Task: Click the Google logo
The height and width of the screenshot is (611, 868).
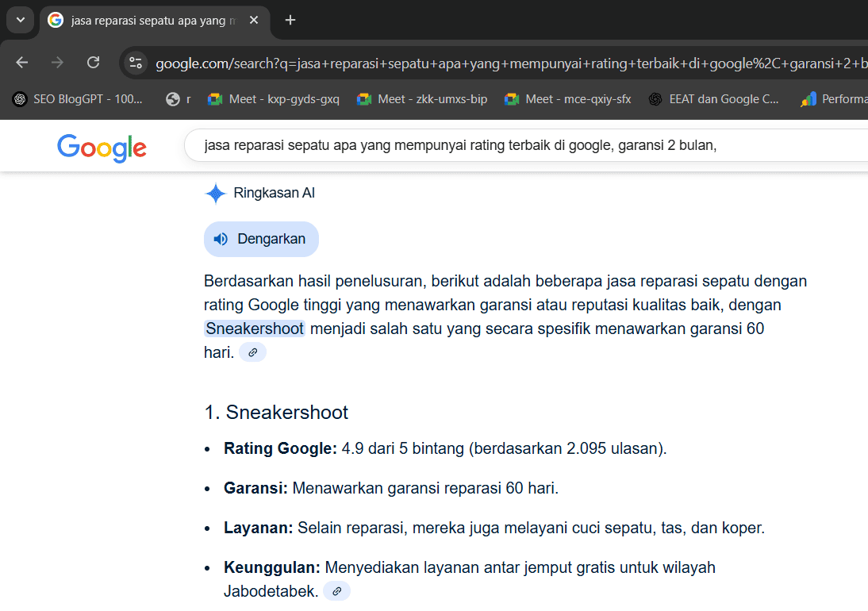Action: click(102, 148)
